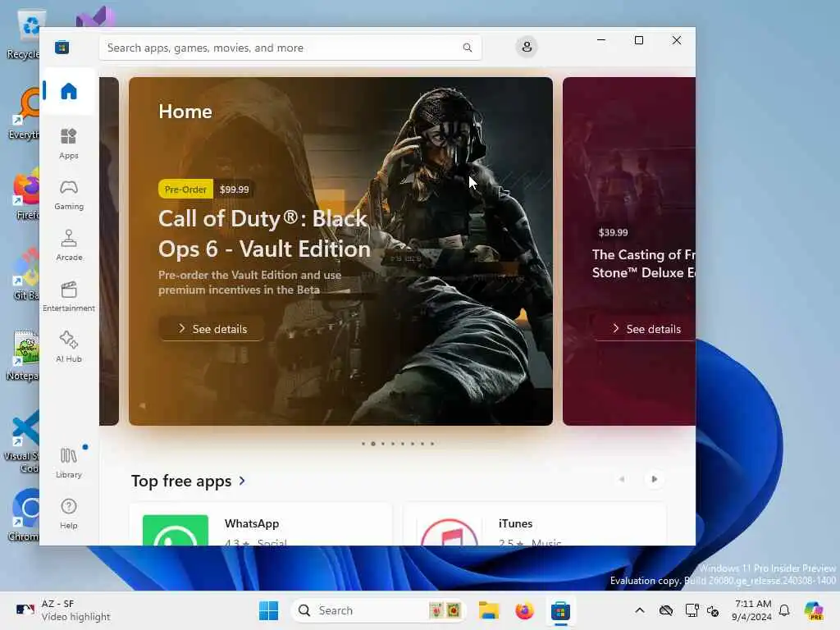This screenshot has height=630, width=840.
Task: Open File Explorer from taskbar
Action: [x=489, y=610]
